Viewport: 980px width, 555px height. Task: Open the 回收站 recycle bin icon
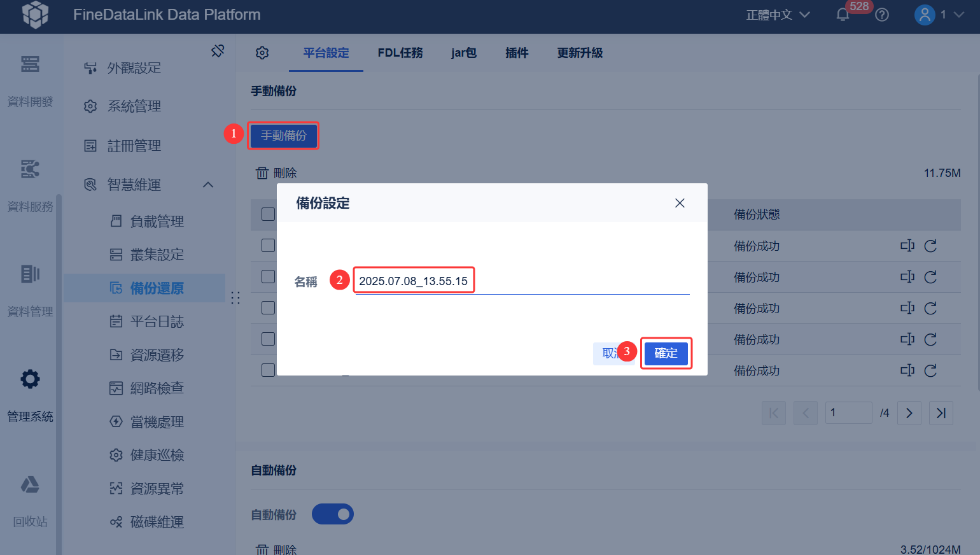(30, 484)
